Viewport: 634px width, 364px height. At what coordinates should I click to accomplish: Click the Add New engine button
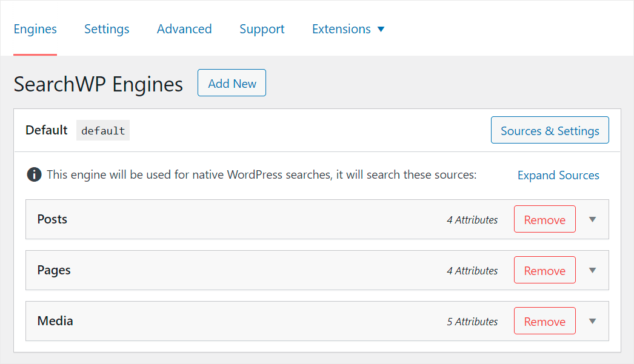232,83
